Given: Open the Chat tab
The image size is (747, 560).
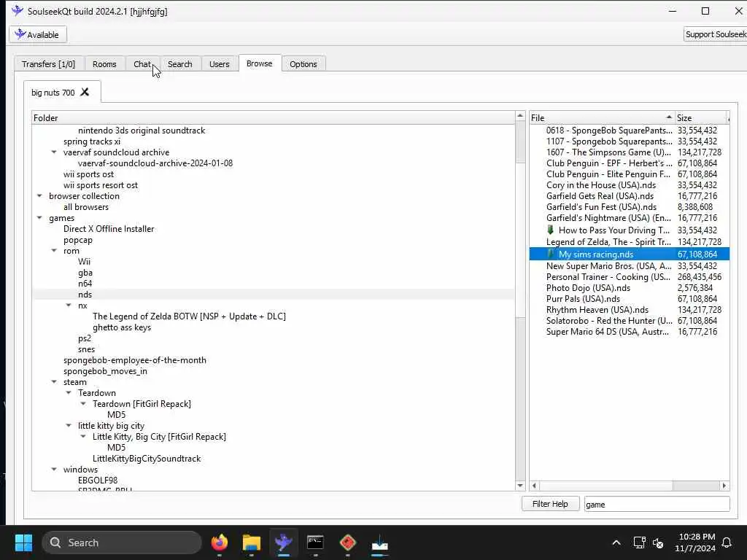Looking at the screenshot, I should [x=142, y=64].
